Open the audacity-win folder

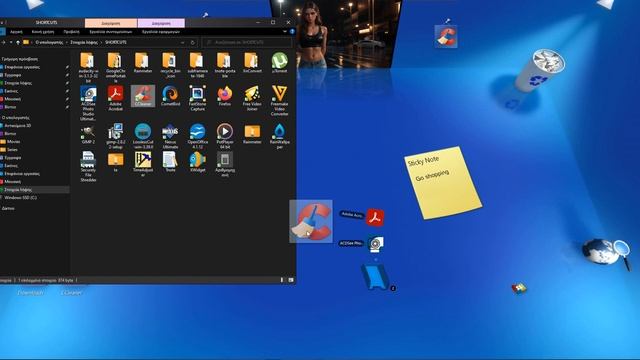[x=88, y=67]
